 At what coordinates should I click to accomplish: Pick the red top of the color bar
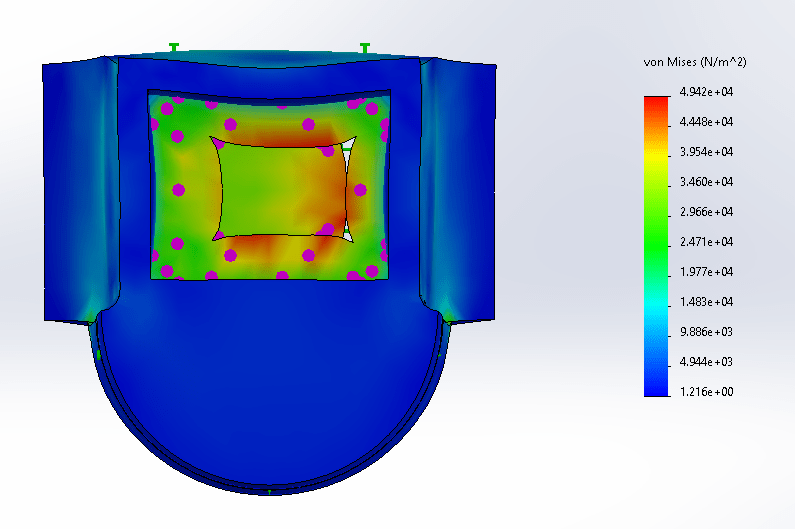[x=656, y=102]
